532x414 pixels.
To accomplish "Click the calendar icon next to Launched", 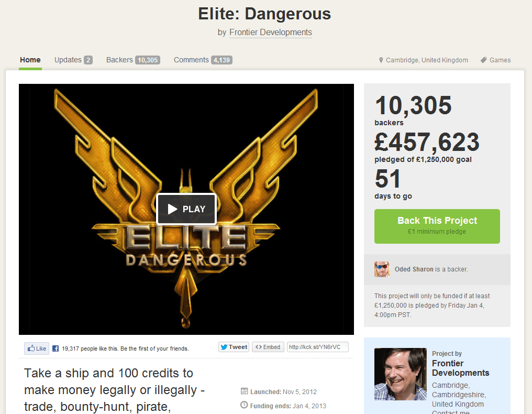I will click(x=244, y=391).
